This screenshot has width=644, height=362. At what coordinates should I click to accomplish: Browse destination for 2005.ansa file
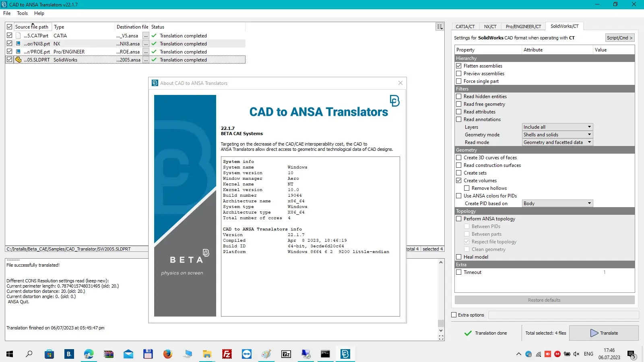pos(146,60)
